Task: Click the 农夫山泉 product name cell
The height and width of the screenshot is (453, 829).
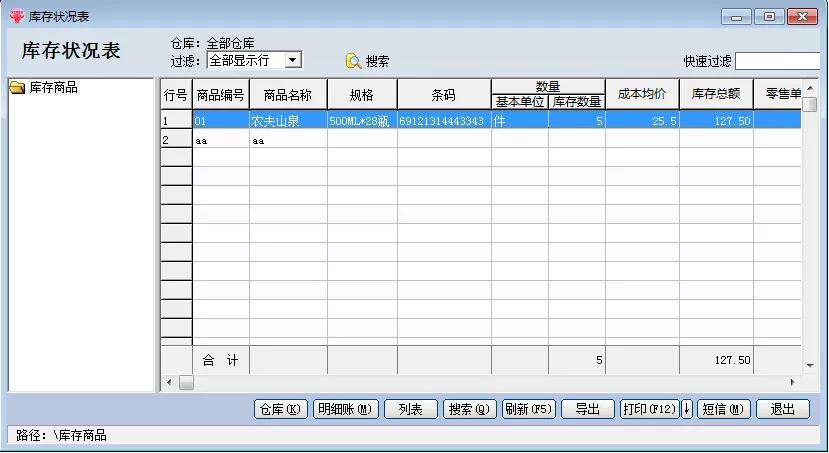Action: (288, 121)
